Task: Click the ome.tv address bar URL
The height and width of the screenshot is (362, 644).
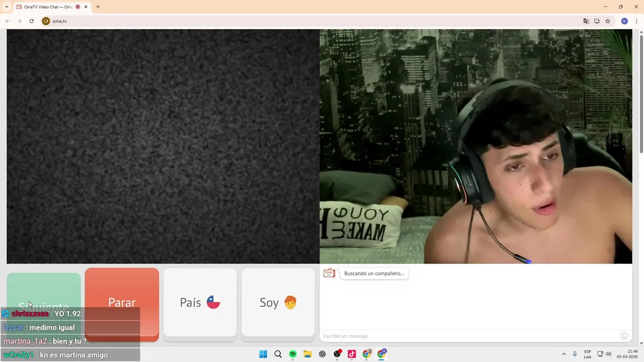Action: tap(59, 21)
